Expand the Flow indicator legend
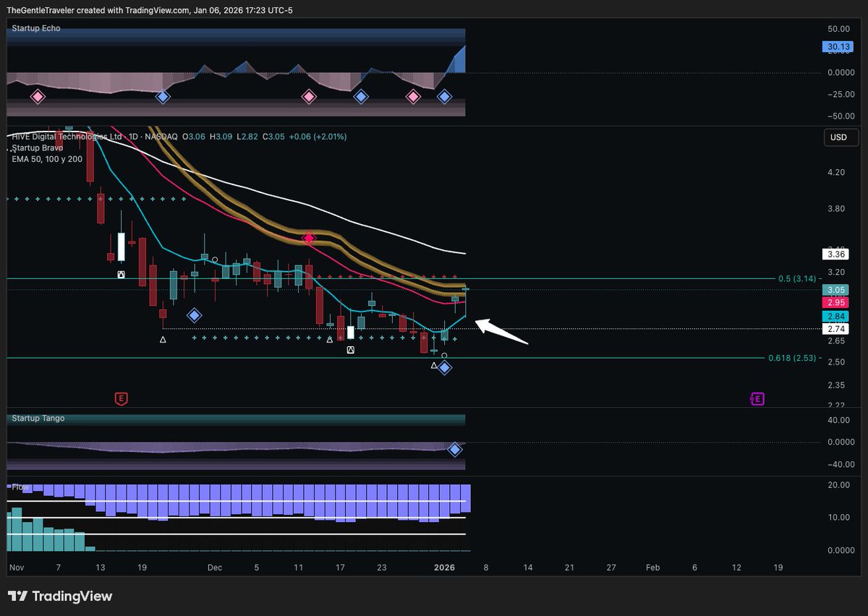 tap(21, 487)
